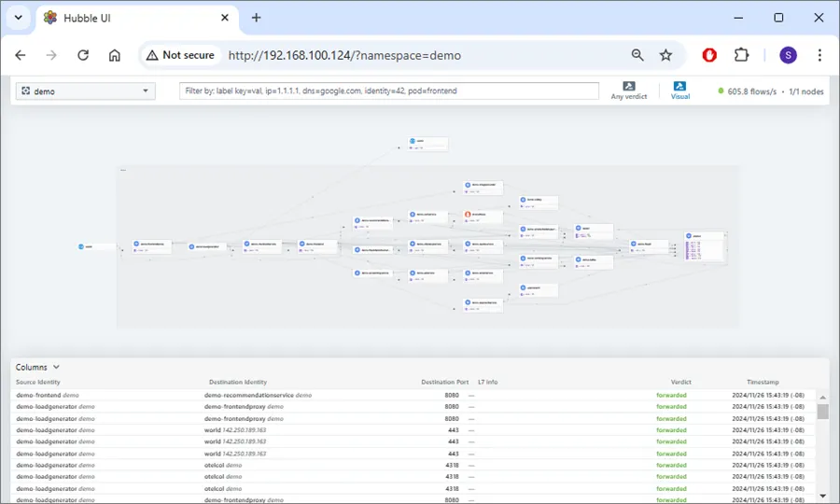Screen dimensions: 840x504
Task: Click the timestamp in demo-recommendationservice row
Action: pos(768,396)
